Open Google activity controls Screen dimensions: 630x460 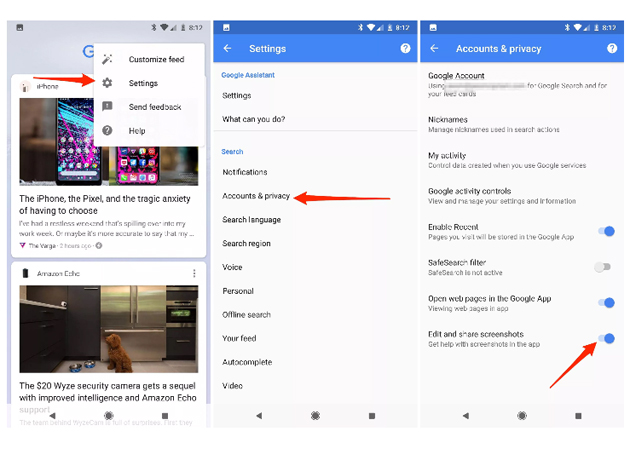[470, 195]
